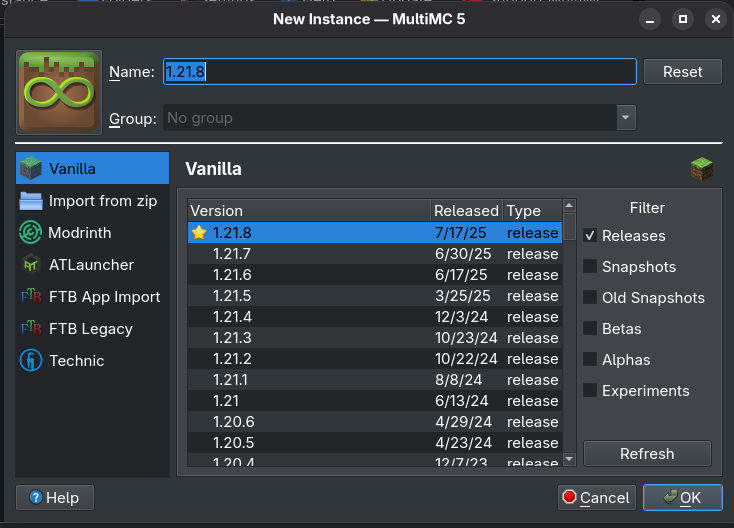Open the Group dropdown arrow
The height and width of the screenshot is (528, 734).
tap(625, 118)
